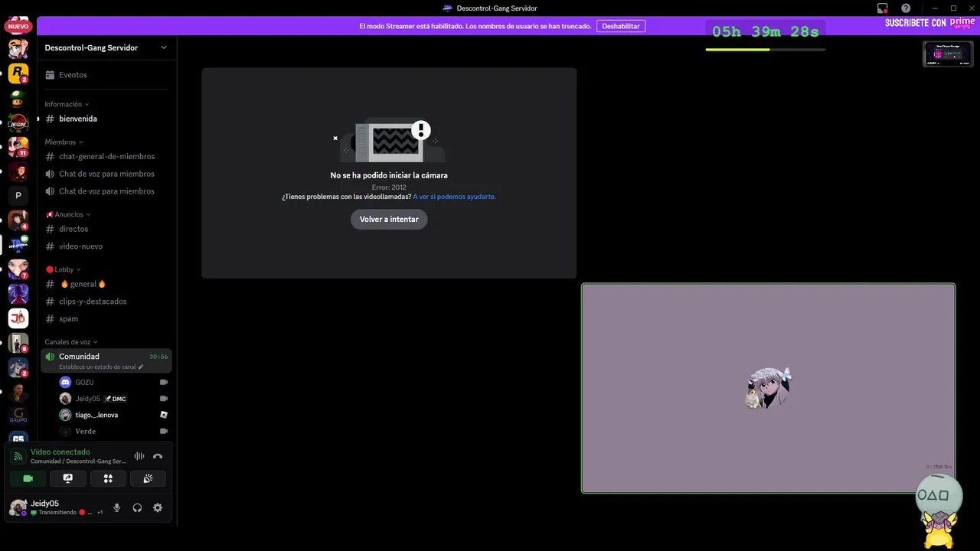Click the pencil icon for channel status
Screen dimensions: 980x551
[x=141, y=367]
